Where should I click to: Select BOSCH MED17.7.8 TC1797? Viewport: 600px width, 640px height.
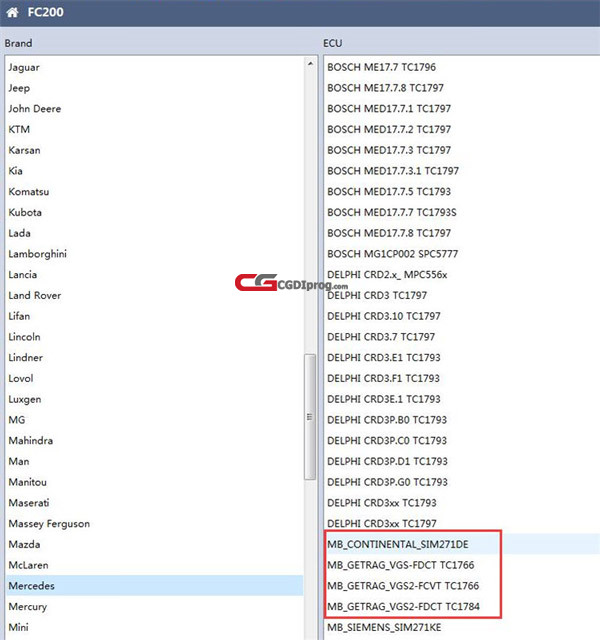(x=389, y=233)
